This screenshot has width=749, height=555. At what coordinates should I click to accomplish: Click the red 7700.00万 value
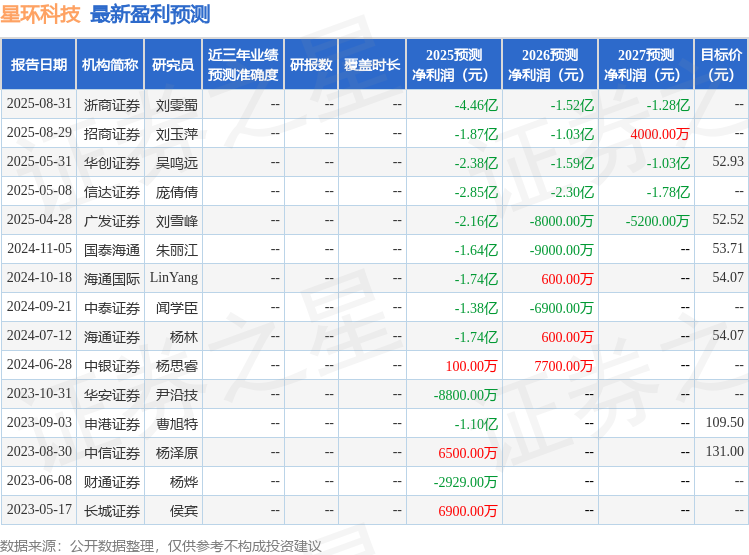[564, 366]
